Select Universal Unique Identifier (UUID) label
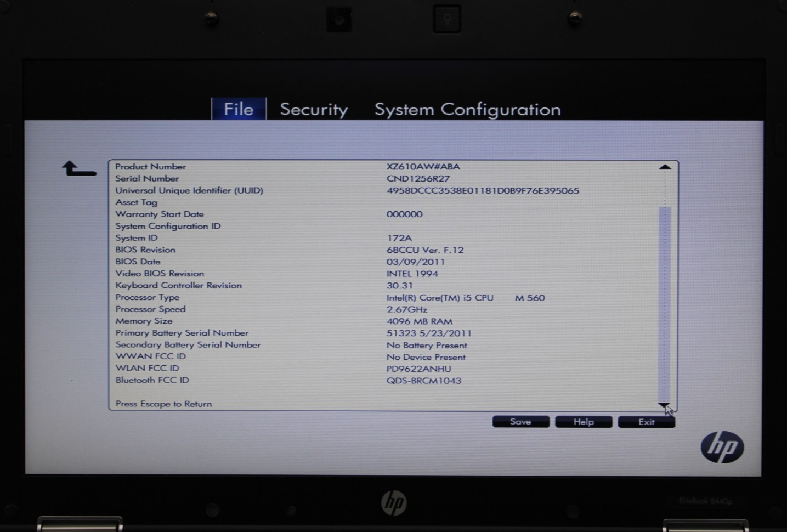Viewport: 787px width, 532px height. [x=189, y=191]
